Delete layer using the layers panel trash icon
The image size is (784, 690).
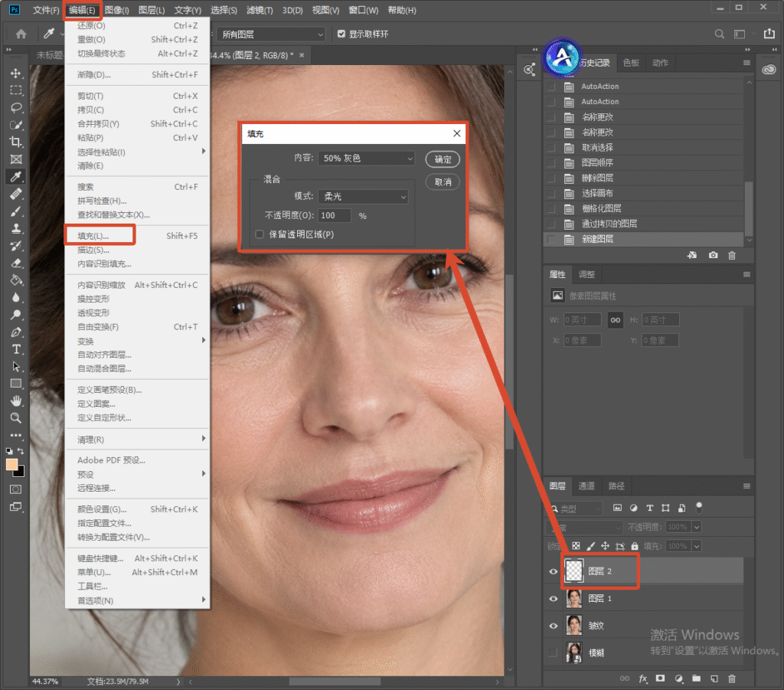tap(732, 679)
